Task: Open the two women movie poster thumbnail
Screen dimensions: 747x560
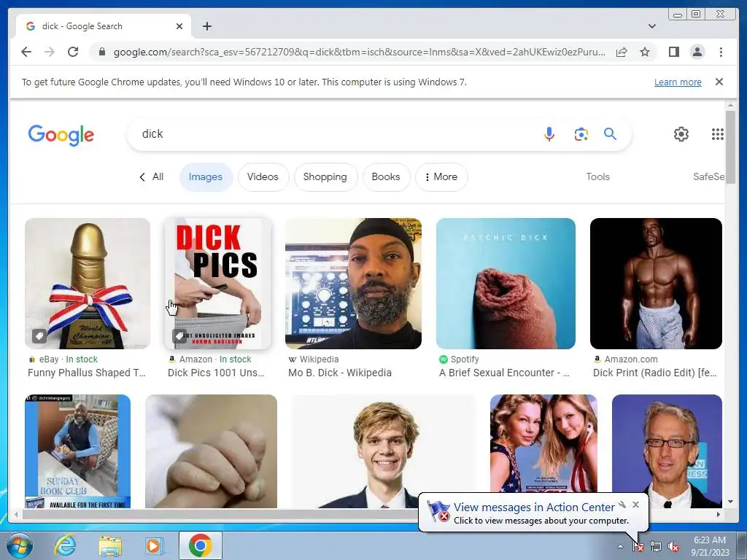Action: point(543,443)
